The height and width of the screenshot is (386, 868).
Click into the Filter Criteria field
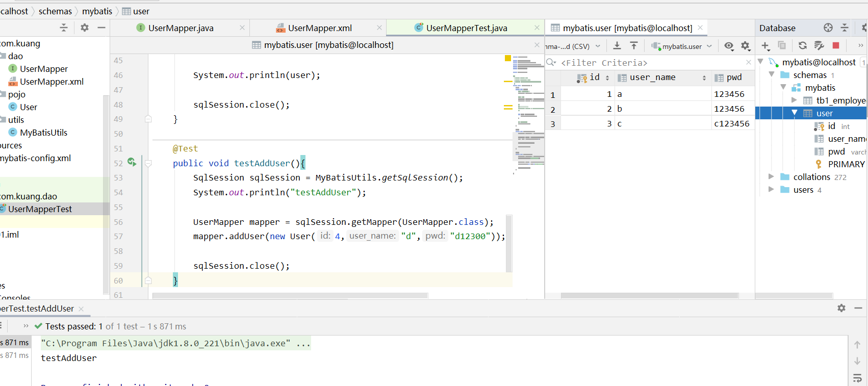pyautogui.click(x=650, y=63)
